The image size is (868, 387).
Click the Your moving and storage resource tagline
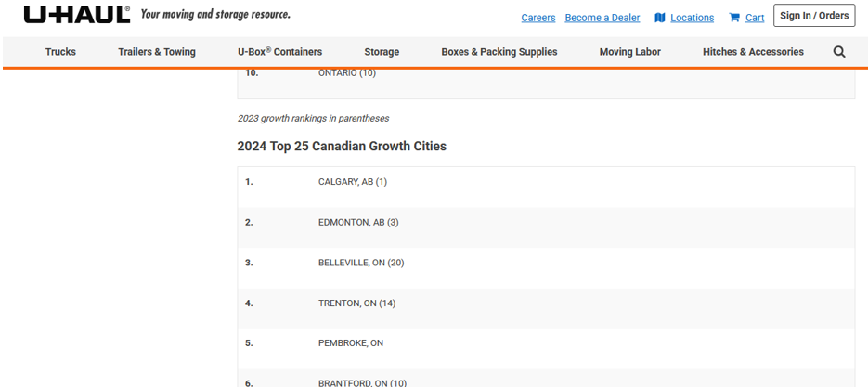pyautogui.click(x=215, y=15)
